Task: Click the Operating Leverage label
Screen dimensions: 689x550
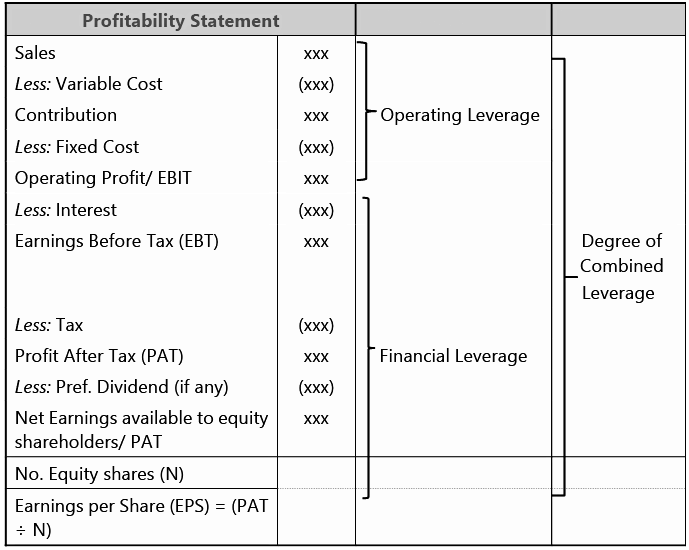Action: click(x=459, y=115)
